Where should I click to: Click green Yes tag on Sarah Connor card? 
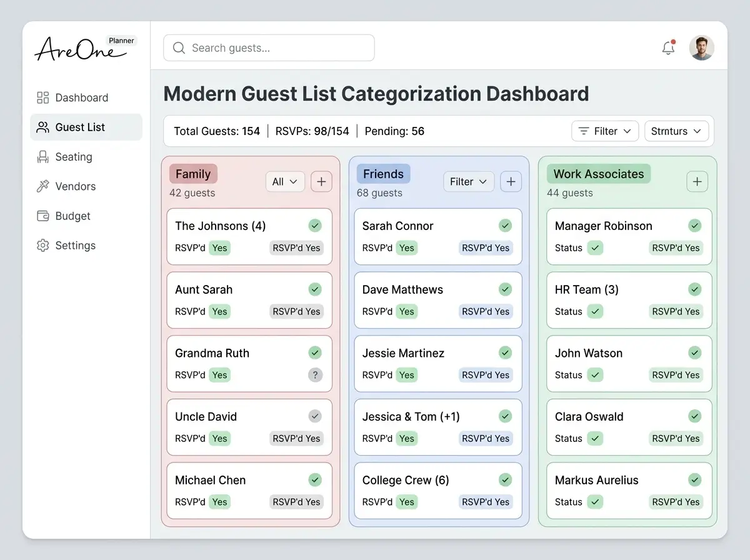click(x=407, y=248)
